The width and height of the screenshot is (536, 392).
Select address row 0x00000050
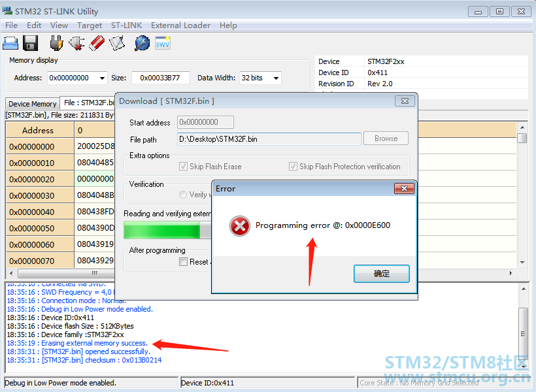[x=40, y=228]
